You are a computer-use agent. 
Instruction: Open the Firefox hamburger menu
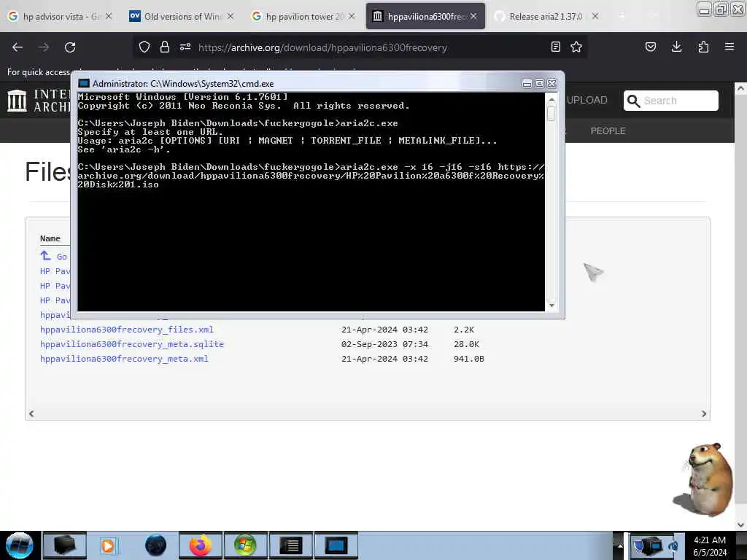[729, 47]
